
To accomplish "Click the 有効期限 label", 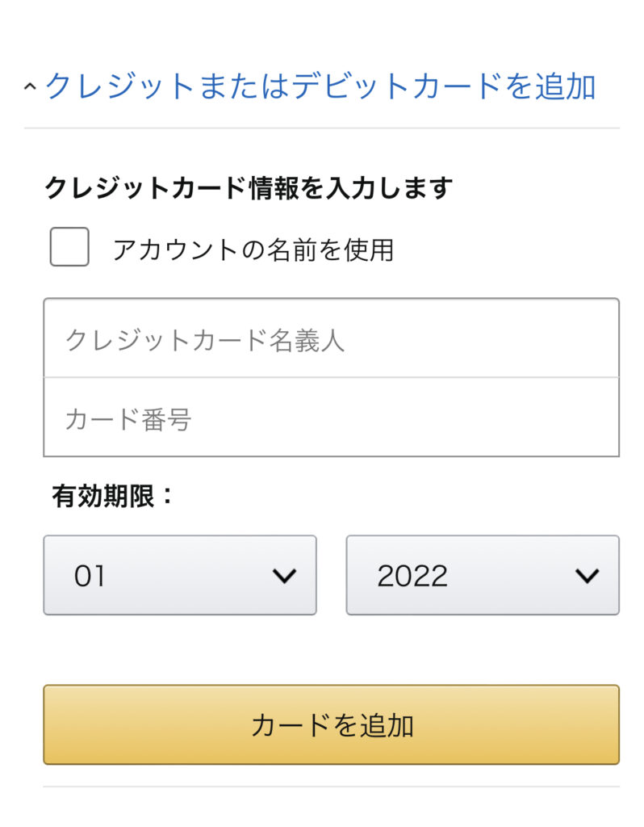I will coord(112,496).
